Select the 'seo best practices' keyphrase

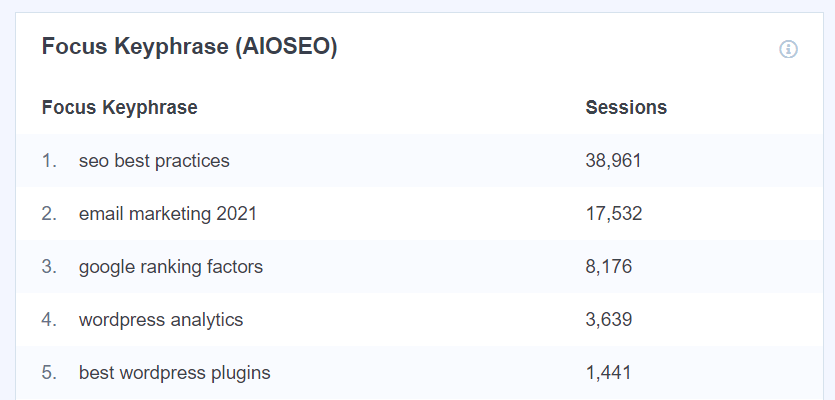[154, 160]
